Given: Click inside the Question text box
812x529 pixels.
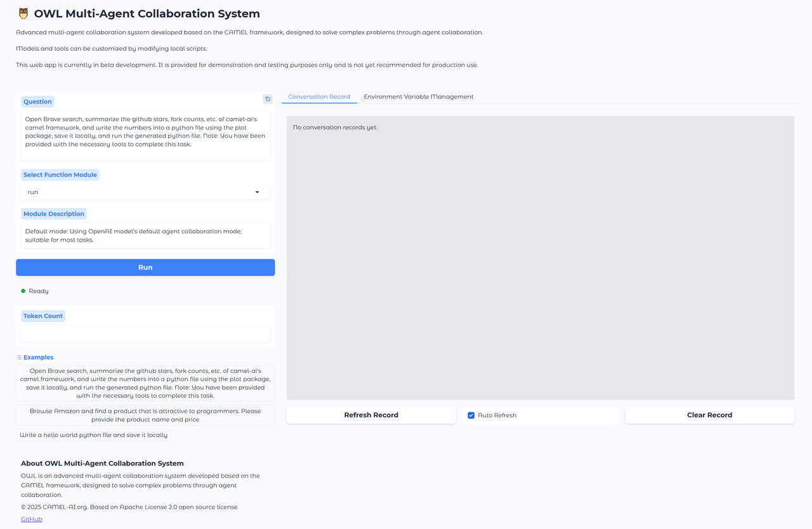Looking at the screenshot, I should pos(145,136).
